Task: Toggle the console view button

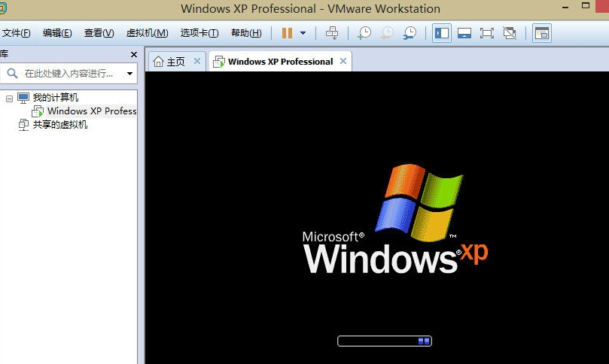Action: [x=541, y=33]
